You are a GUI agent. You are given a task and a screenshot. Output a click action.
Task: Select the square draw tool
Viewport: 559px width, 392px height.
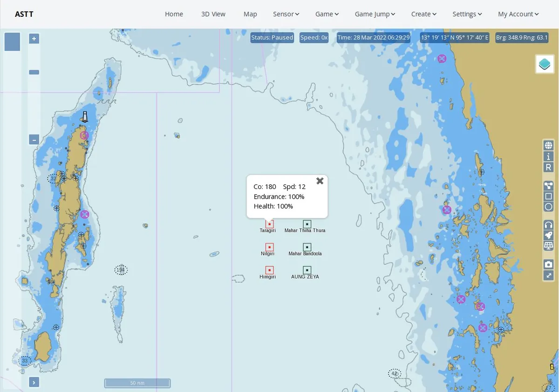tap(548, 196)
